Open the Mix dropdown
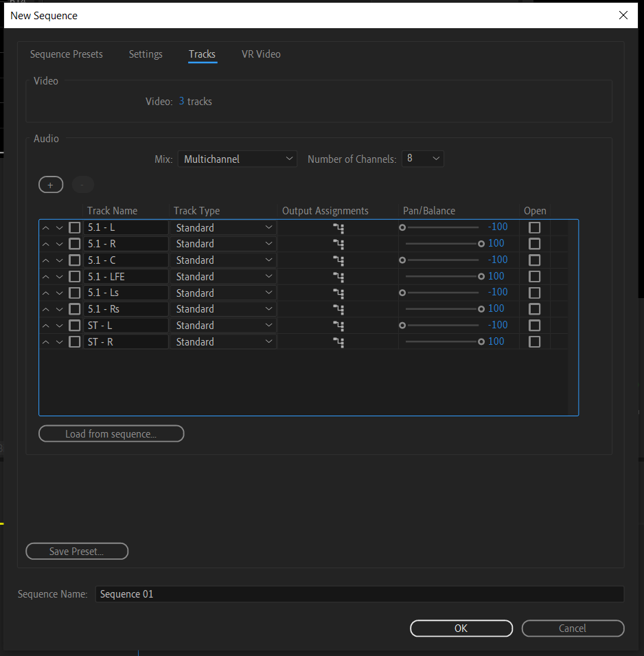644x656 pixels. [x=237, y=158]
